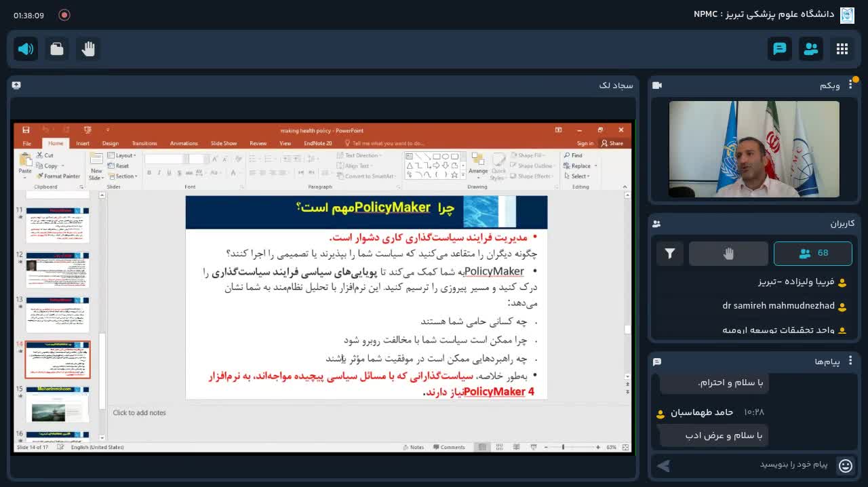The height and width of the screenshot is (487, 868).
Task: Save the PowerPoint presentation
Action: 26,130
